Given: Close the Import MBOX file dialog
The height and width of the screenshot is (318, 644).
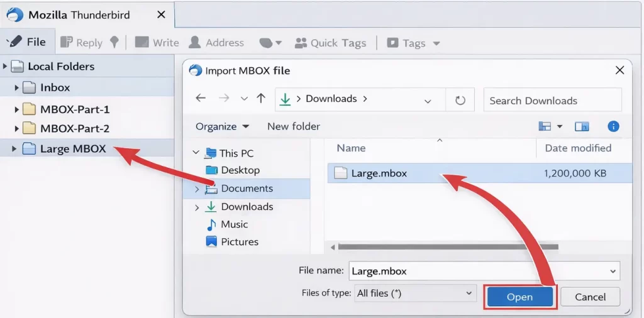Looking at the screenshot, I should point(619,70).
